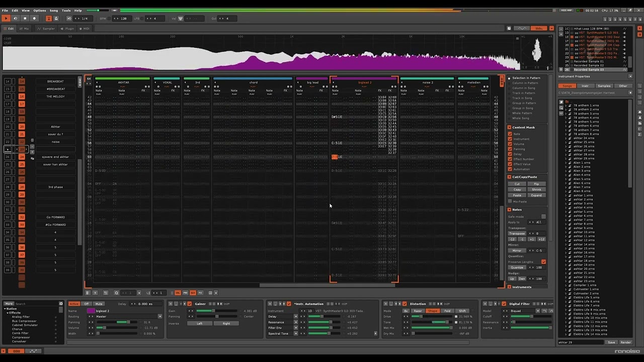
Task: Toggle the metronome icon
Action: [x=56, y=19]
